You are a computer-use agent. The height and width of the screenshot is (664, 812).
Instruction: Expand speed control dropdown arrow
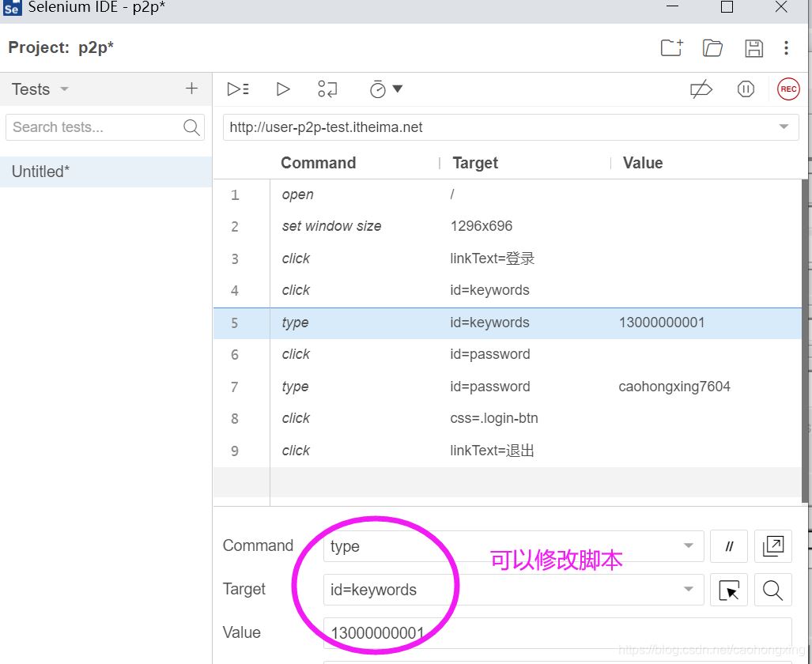(x=397, y=89)
